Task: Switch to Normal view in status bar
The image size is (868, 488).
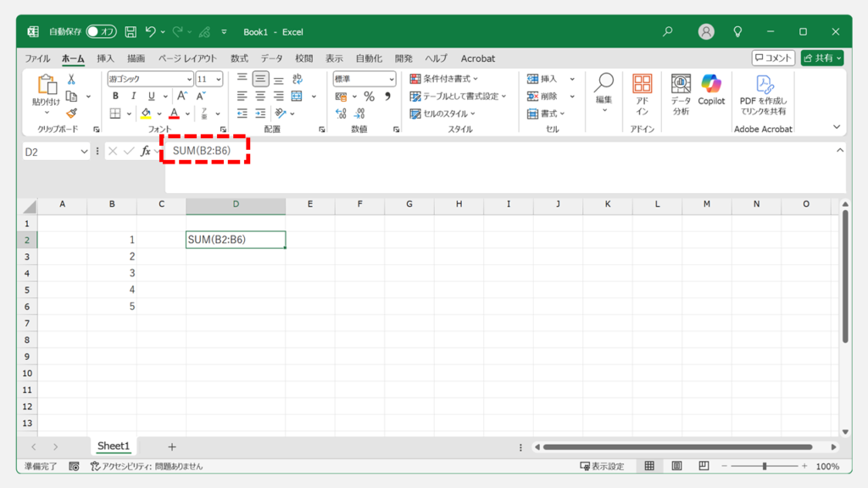Action: tap(649, 467)
